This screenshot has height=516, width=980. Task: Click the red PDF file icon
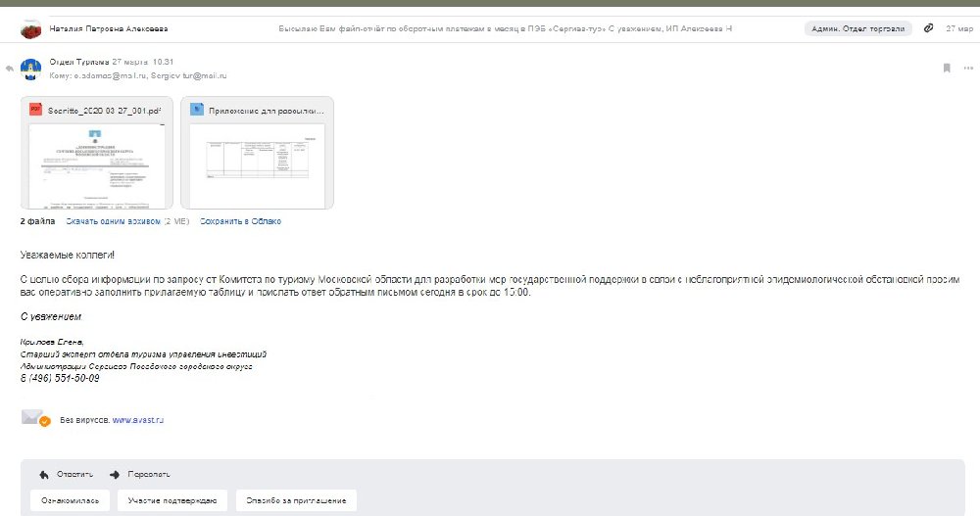36,110
